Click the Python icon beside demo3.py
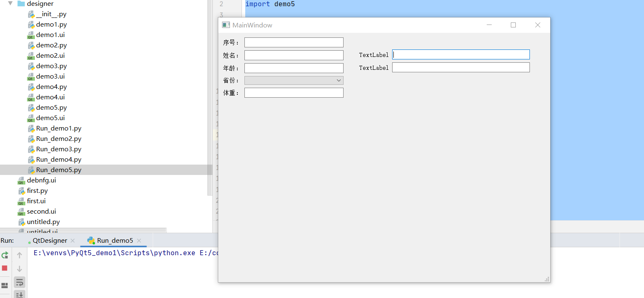Viewport: 644px width, 298px height. tap(31, 66)
